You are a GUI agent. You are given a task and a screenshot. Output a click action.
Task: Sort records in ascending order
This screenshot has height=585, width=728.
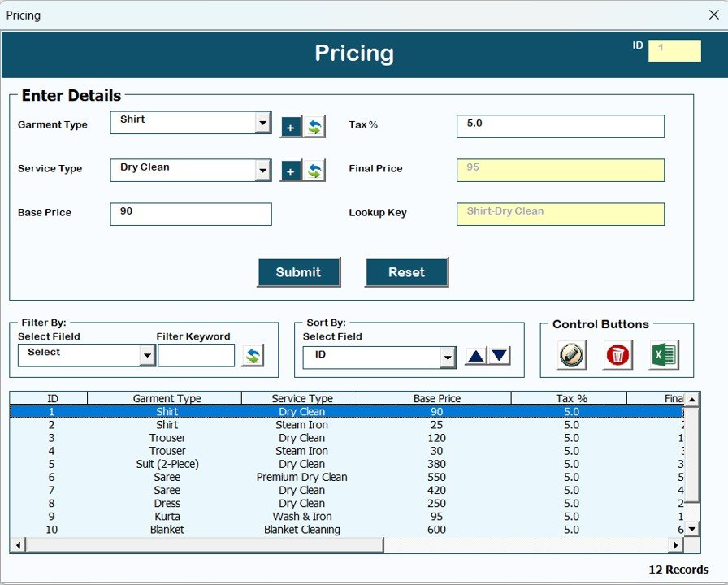(x=476, y=356)
